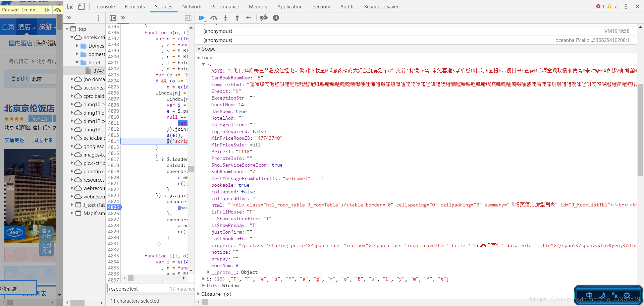The height and width of the screenshot is (306, 644).
Task: Click the code editor horizontal scrollbar
Action: click(131, 278)
